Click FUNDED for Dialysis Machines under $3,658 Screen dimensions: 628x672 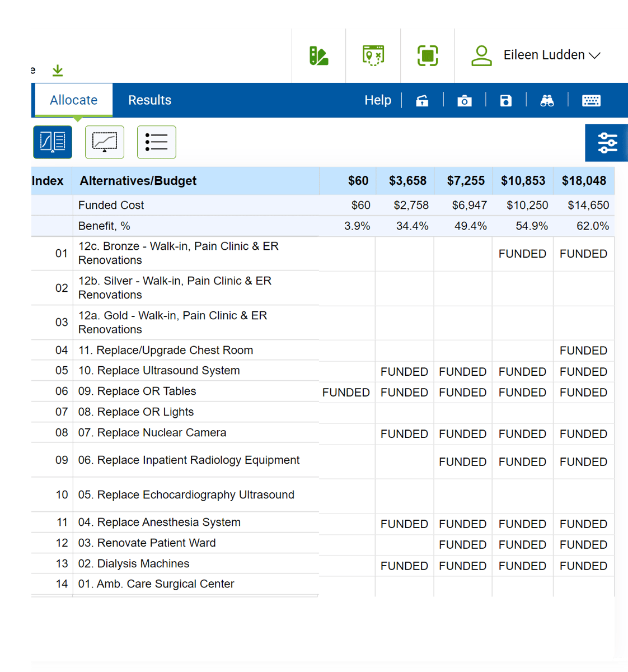pos(404,566)
